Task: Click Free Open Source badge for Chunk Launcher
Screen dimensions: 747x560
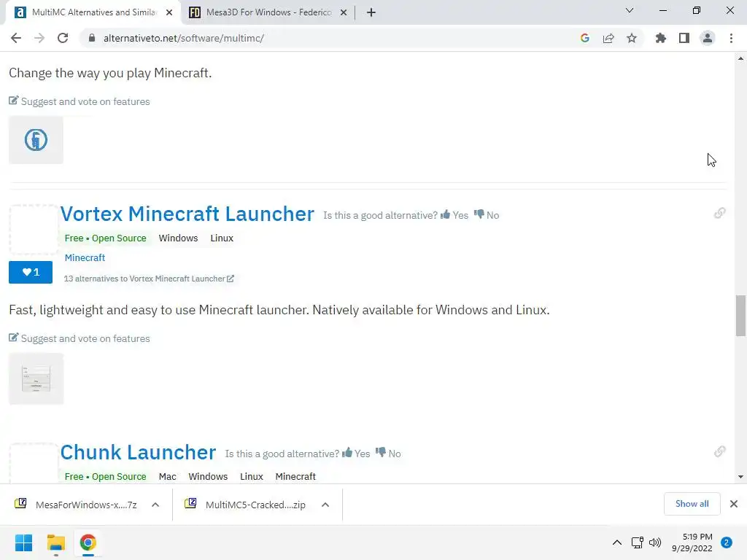Action: [x=105, y=477]
